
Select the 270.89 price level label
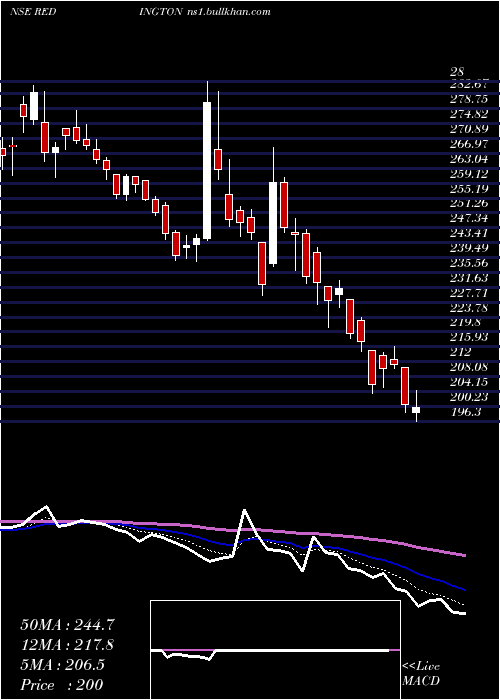pyautogui.click(x=470, y=129)
